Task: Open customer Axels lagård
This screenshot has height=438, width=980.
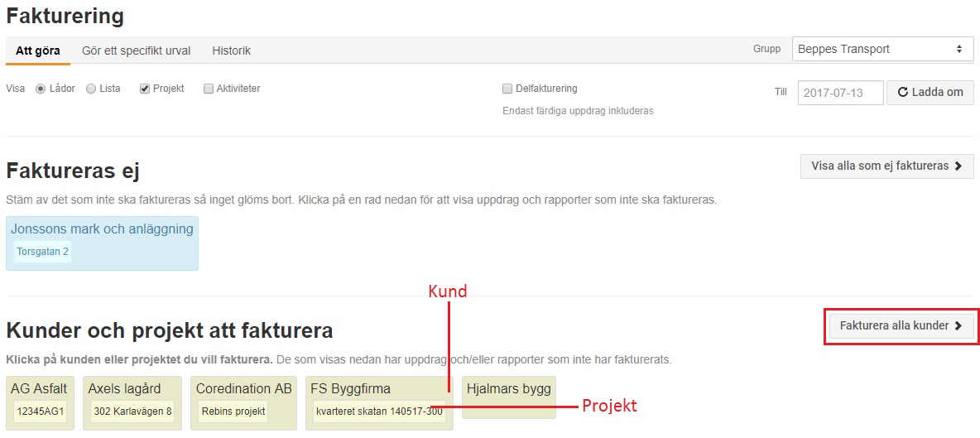Action: coord(124,388)
